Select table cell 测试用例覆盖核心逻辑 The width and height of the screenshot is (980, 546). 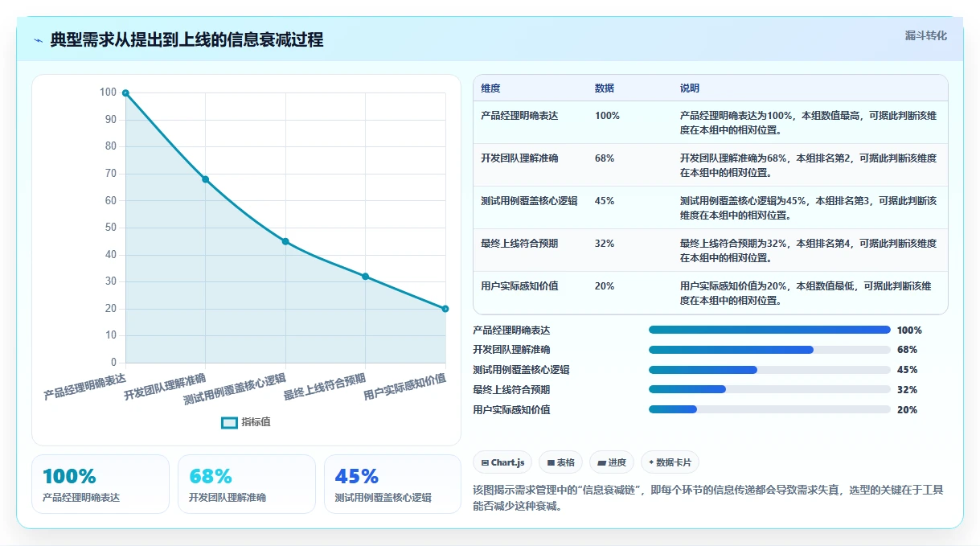coord(529,201)
